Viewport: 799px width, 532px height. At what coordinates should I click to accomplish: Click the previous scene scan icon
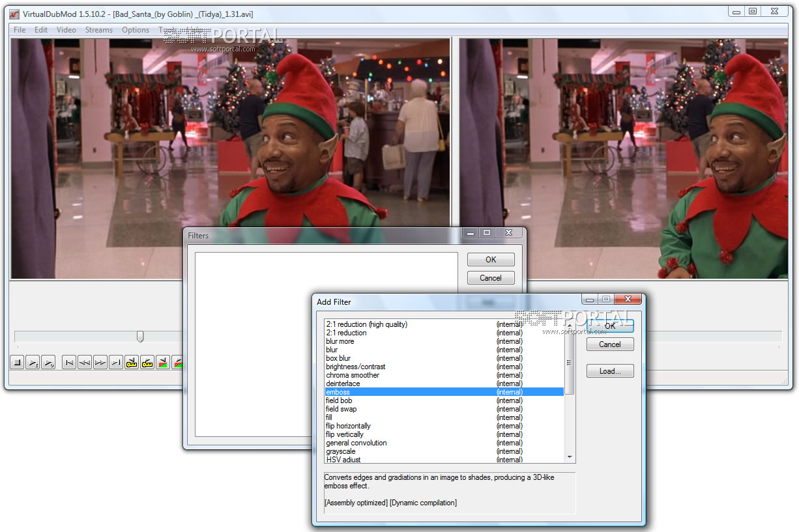point(163,363)
